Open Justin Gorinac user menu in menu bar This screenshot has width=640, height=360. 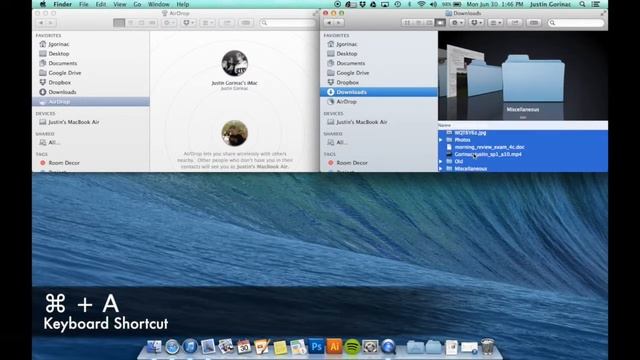coord(550,4)
